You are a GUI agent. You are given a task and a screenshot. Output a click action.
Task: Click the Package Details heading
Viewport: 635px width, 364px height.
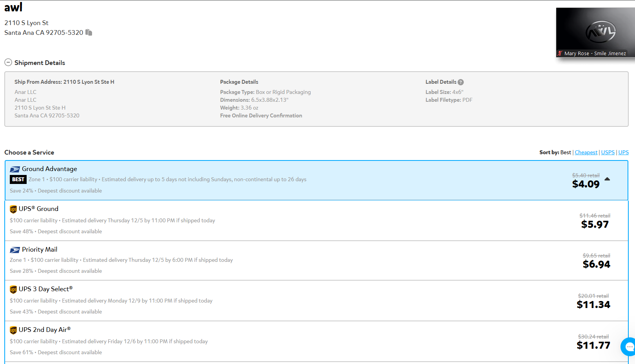[239, 82]
